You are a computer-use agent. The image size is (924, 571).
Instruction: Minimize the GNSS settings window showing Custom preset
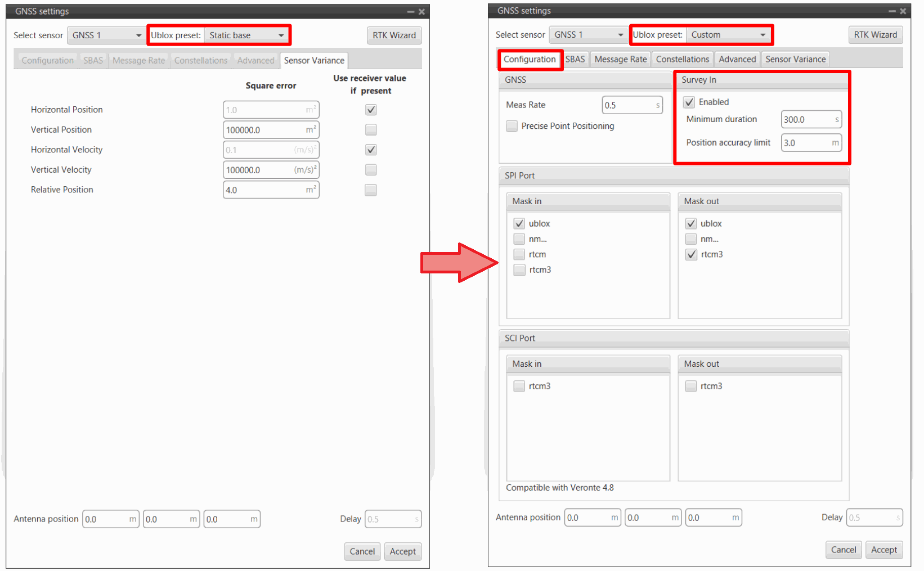[x=892, y=11]
